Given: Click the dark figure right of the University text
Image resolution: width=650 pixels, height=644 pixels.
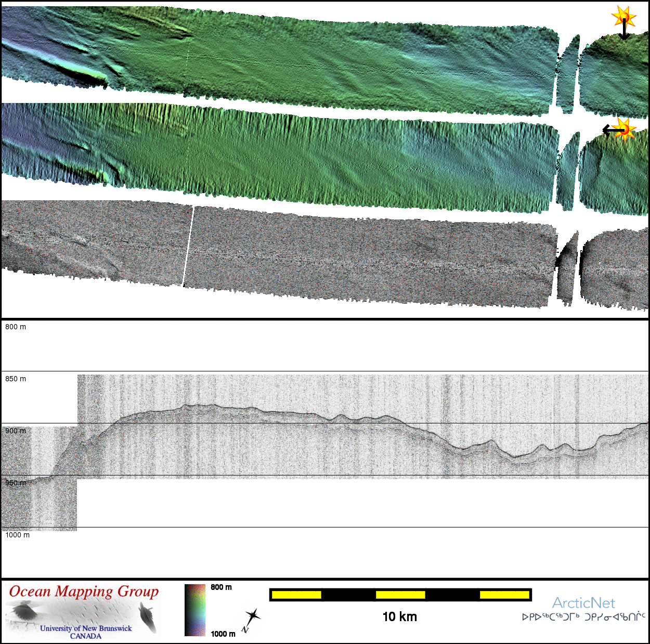Looking at the screenshot, I should (148, 617).
